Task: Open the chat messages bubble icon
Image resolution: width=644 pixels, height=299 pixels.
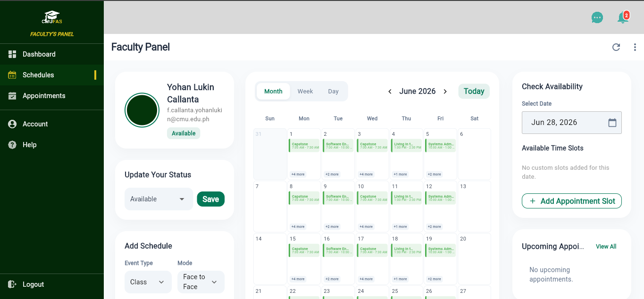Action: click(x=597, y=17)
